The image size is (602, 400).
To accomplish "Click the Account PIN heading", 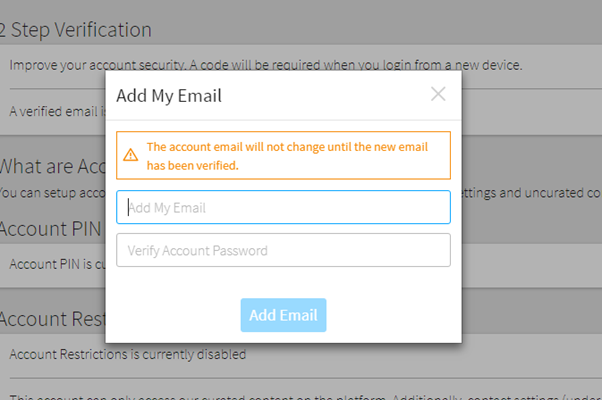I will [52, 227].
